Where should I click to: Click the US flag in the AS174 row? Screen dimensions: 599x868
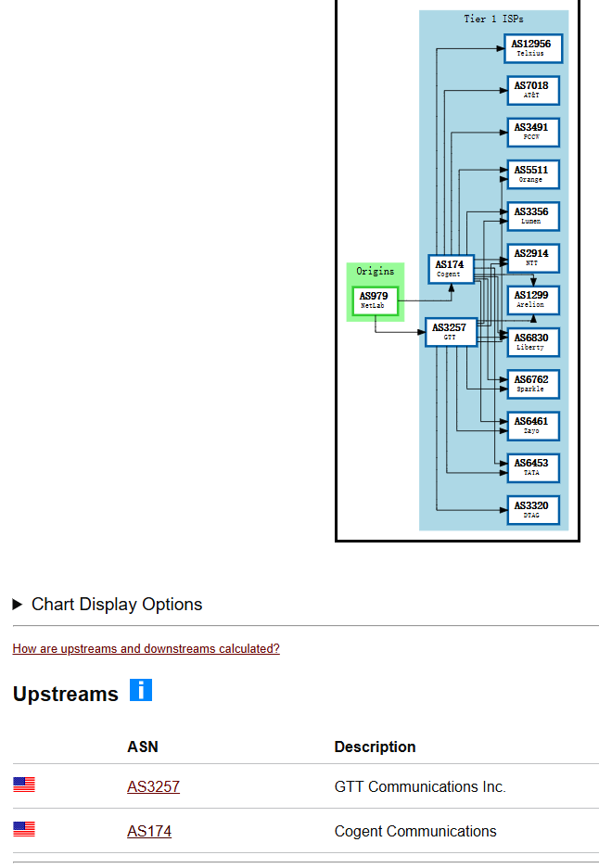pos(24,829)
